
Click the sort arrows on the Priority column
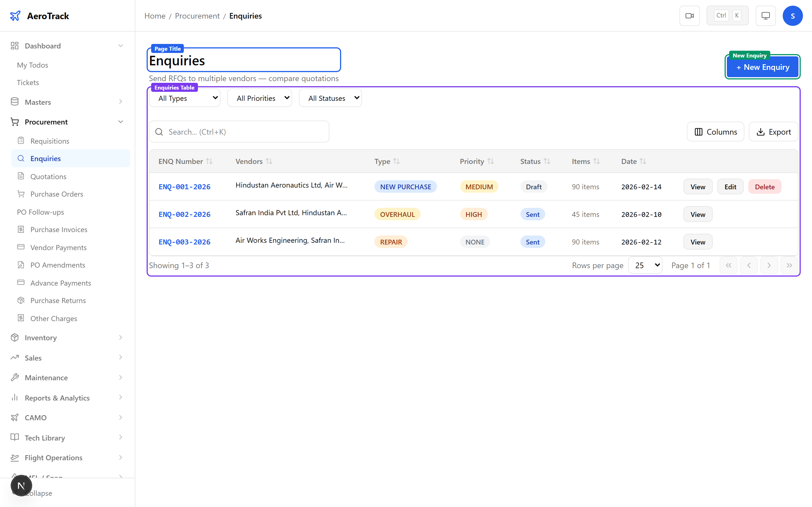click(491, 161)
